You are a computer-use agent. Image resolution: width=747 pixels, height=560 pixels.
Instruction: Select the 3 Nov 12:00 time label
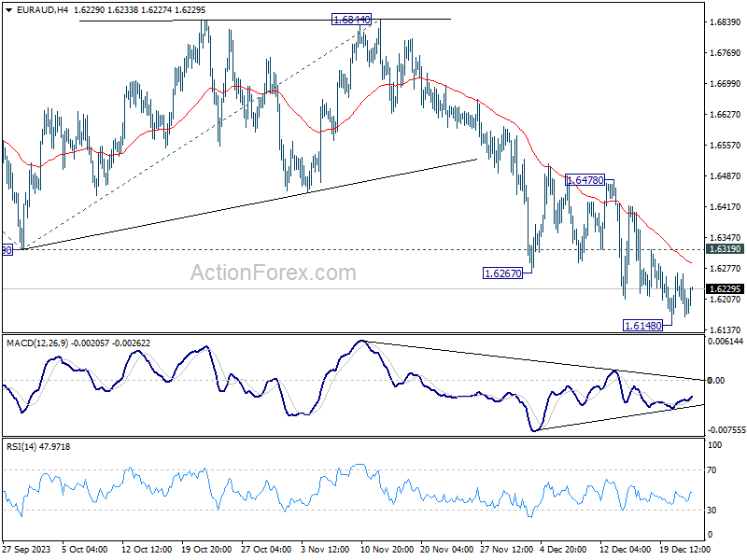pyautogui.click(x=326, y=549)
